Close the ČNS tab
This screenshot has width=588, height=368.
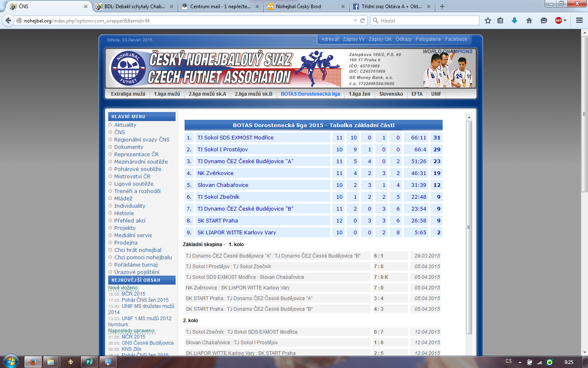(86, 7)
